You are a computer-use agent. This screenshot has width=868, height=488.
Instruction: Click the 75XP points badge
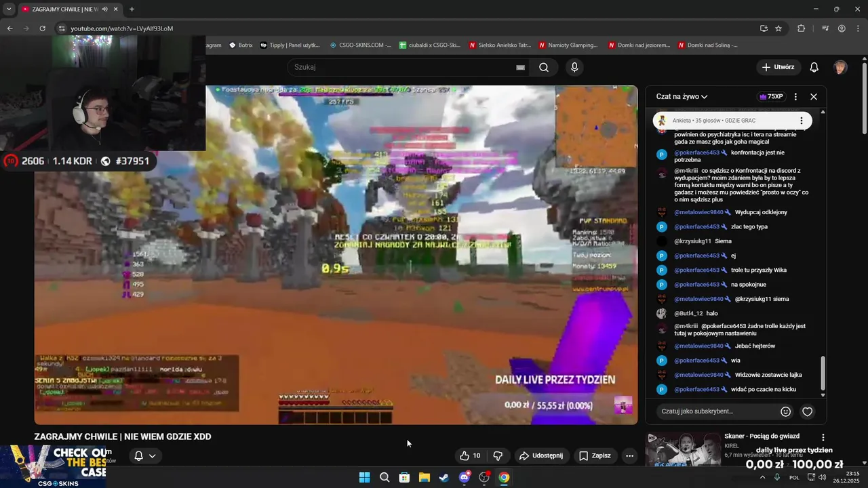pos(771,96)
